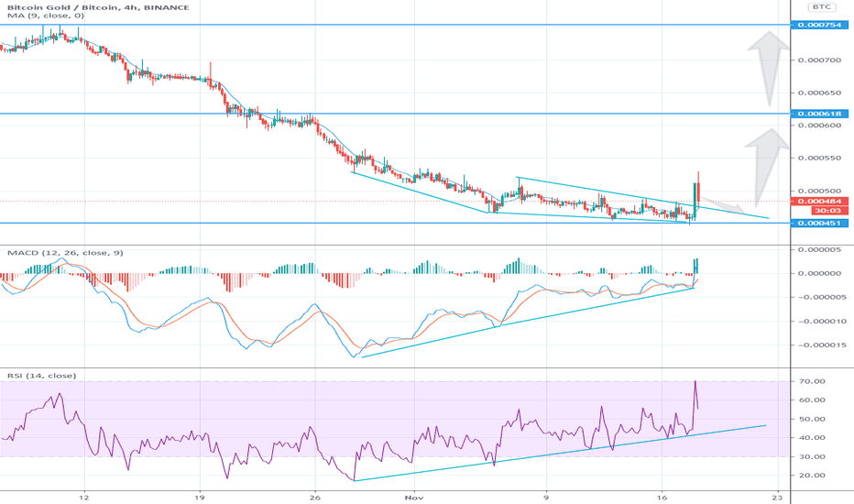
Task: Click the 30:03 countdown timer label
Action: (827, 211)
